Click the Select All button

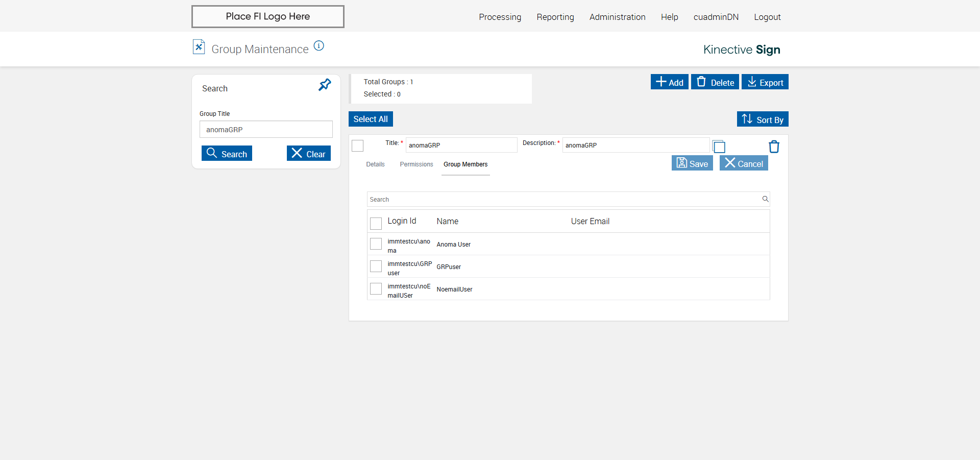[x=371, y=119]
